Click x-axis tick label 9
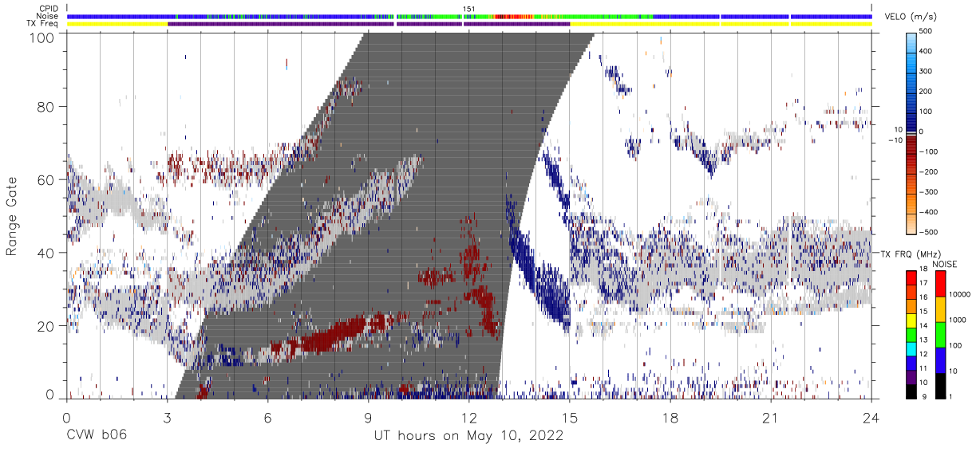 pos(368,418)
